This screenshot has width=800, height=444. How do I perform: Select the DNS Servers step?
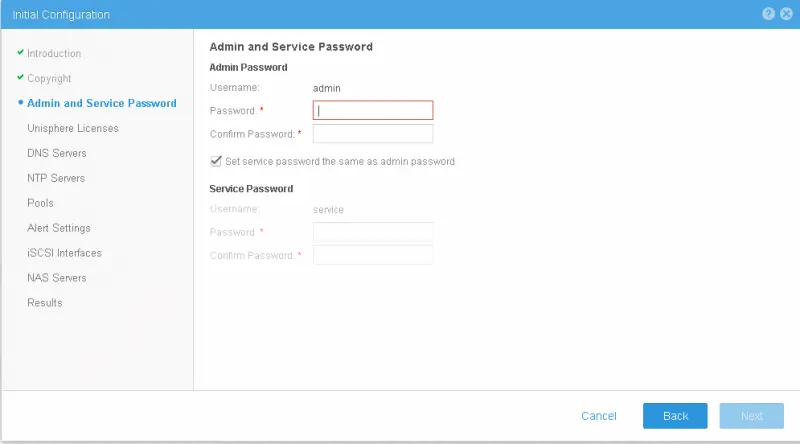pyautogui.click(x=57, y=153)
